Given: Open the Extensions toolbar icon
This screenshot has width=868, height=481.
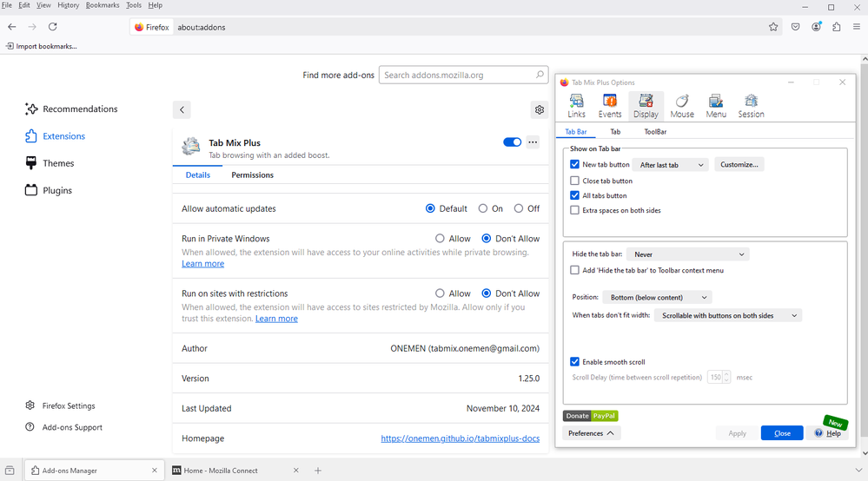Looking at the screenshot, I should click(837, 27).
